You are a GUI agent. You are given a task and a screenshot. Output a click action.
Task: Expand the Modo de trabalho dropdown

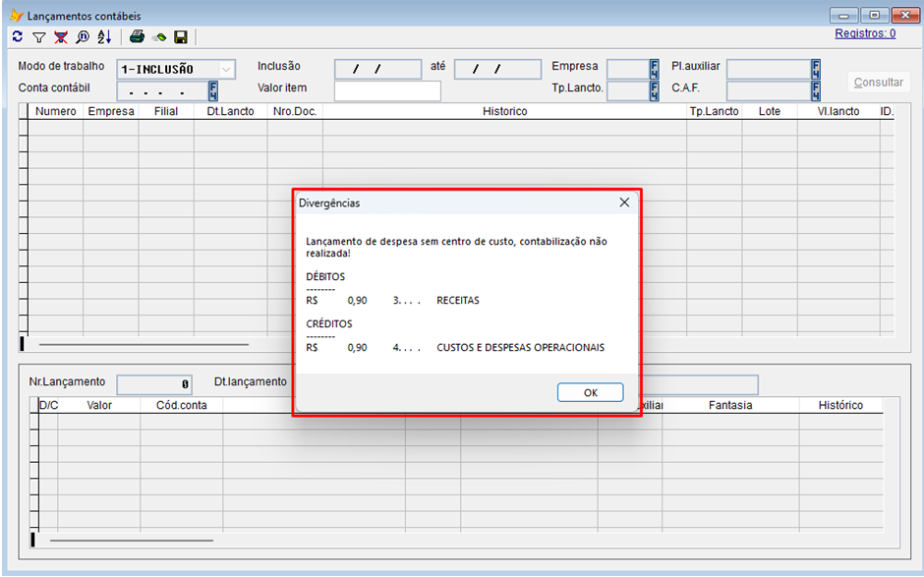(x=226, y=69)
